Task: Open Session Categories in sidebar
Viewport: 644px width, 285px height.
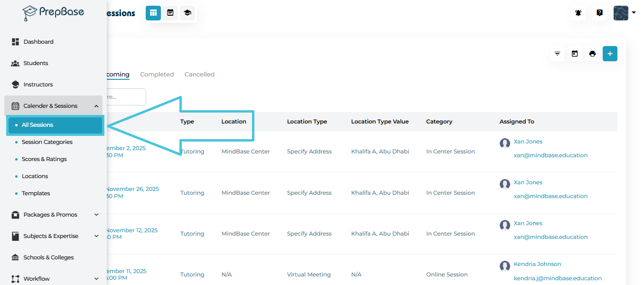Action: [47, 142]
